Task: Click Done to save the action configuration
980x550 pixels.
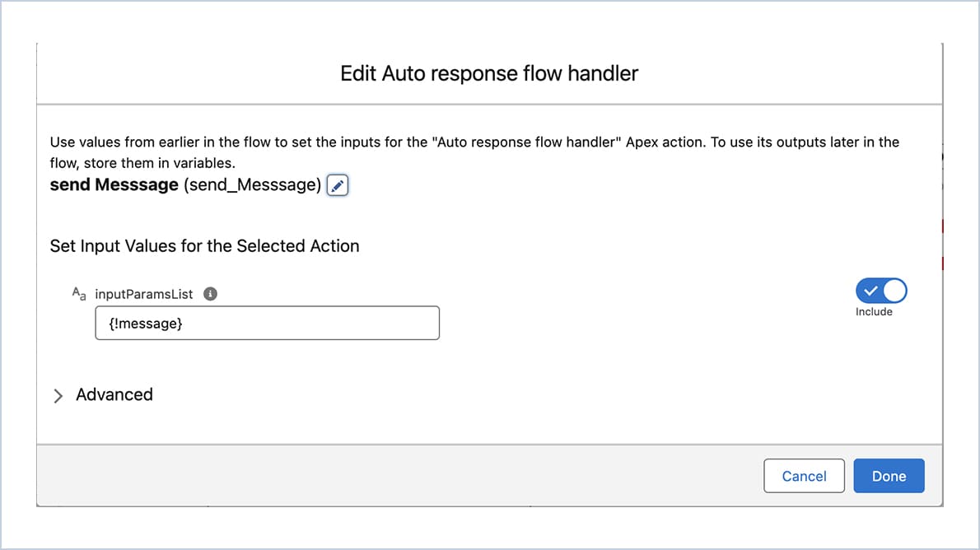Action: tap(889, 475)
